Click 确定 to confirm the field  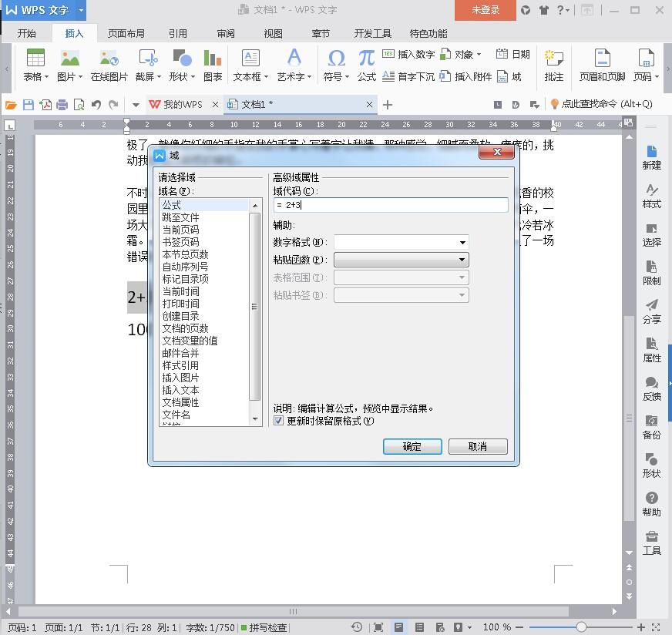point(412,446)
